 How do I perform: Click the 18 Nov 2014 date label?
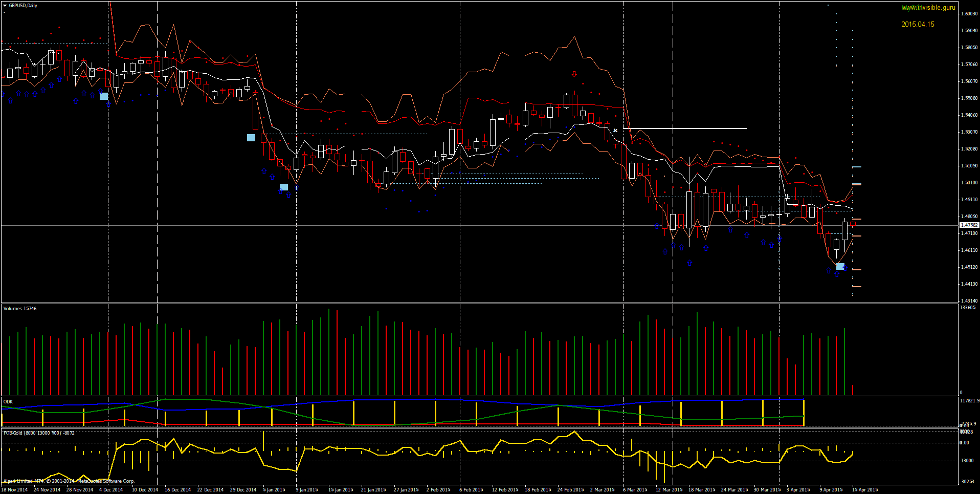tap(14, 490)
